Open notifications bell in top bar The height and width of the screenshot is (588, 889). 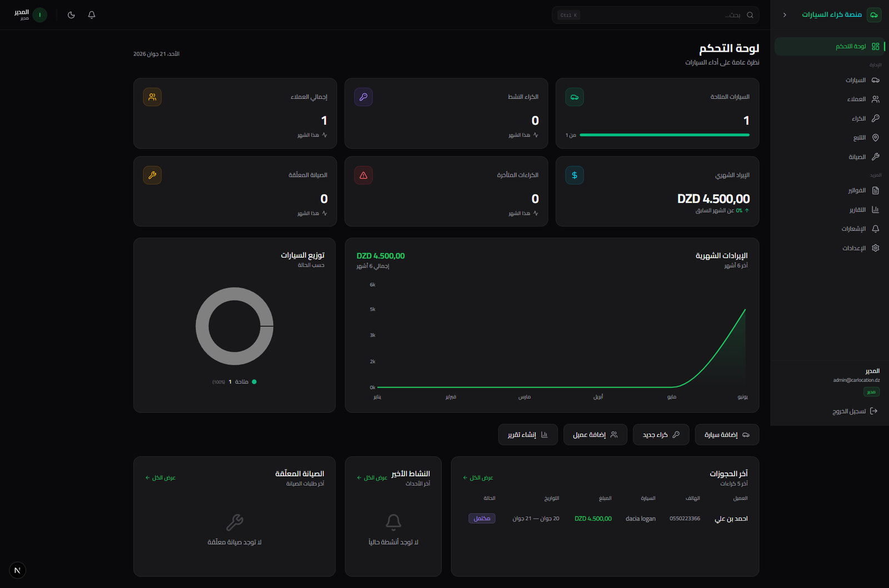pos(92,15)
